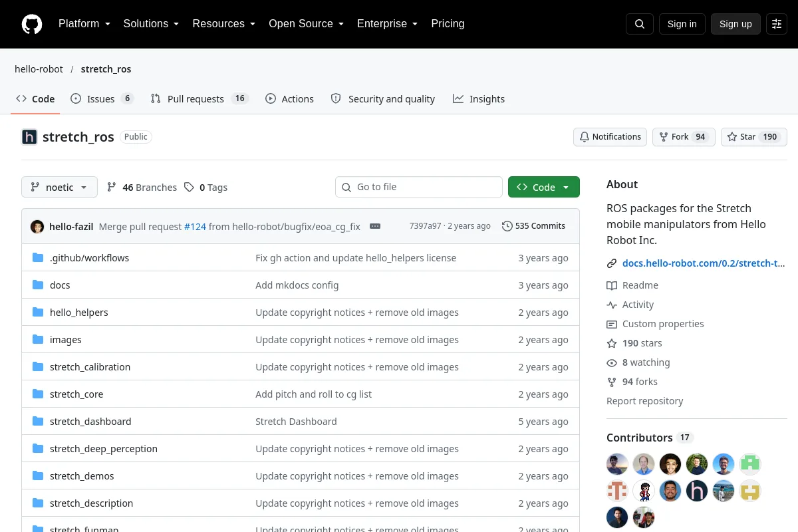Click the clock icon in 535 Commits
The height and width of the screenshot is (532, 798).
507,226
